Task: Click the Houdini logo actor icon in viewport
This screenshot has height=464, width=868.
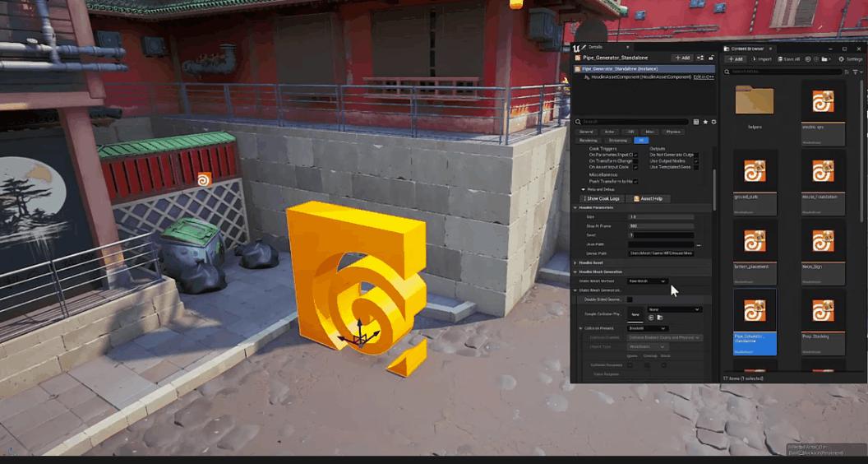Action: pyautogui.click(x=203, y=179)
